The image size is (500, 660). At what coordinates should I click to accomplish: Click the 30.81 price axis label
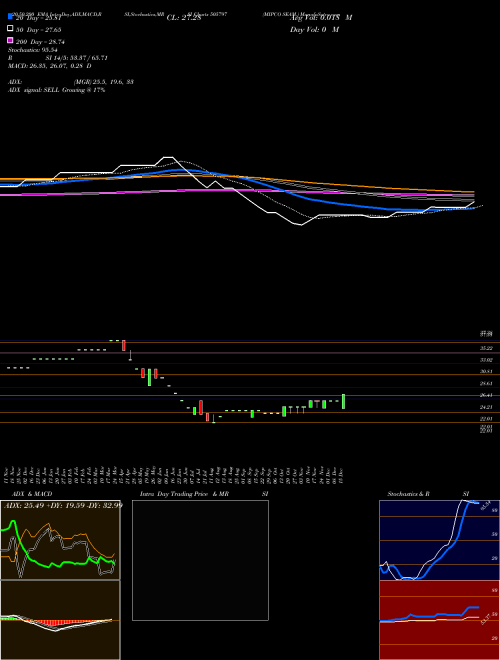pos(486,371)
